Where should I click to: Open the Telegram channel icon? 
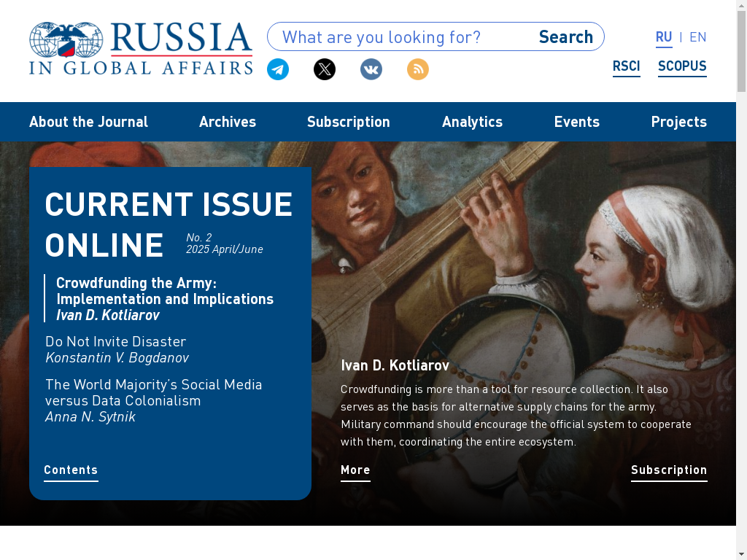click(278, 69)
